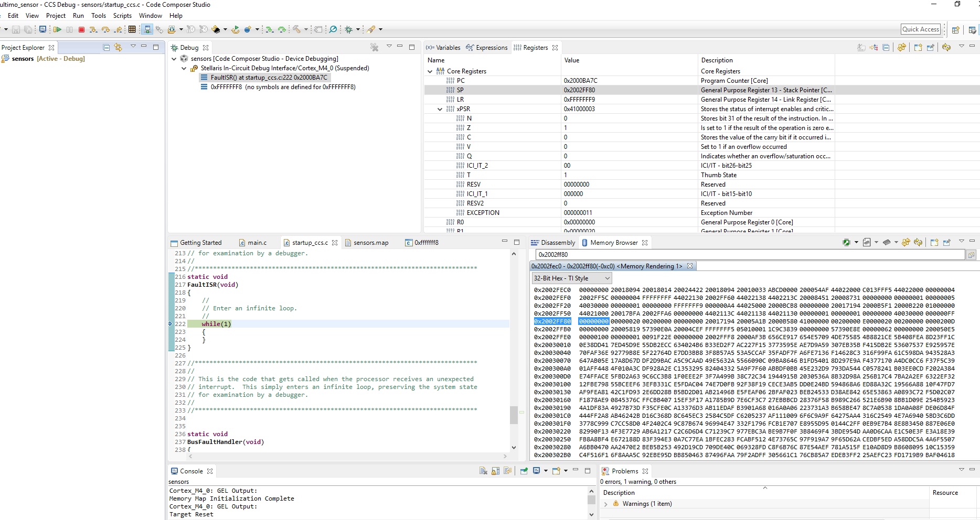
Task: Collapse the sensors debug session node
Action: point(174,59)
